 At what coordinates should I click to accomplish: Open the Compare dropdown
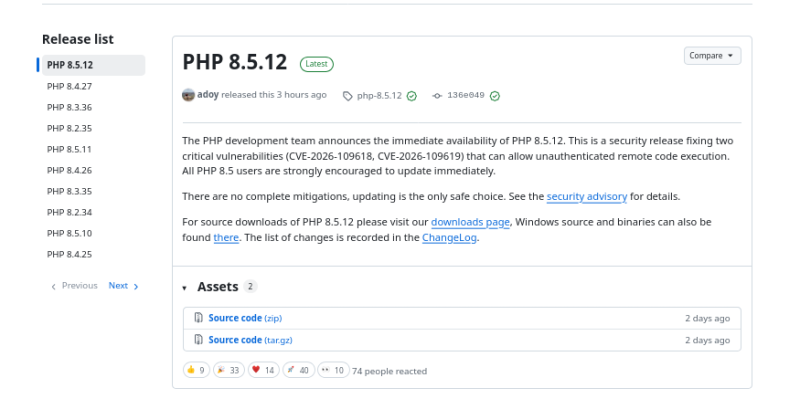(712, 56)
